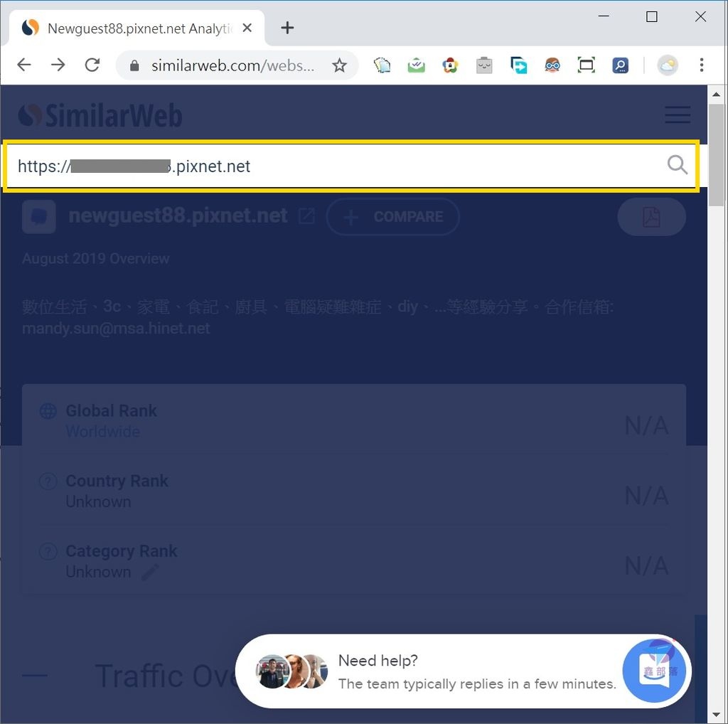Go back to the previous page
The width and height of the screenshot is (728, 724).
coord(24,65)
